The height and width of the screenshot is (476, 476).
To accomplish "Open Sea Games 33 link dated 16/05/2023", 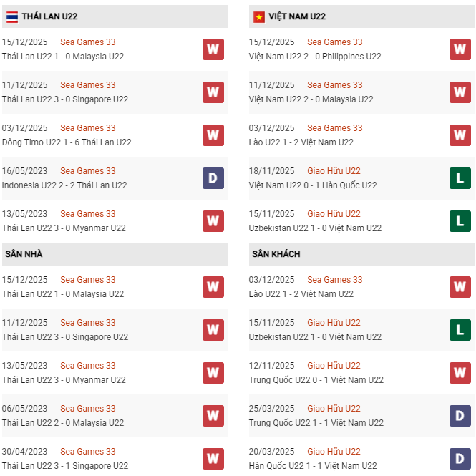I will 87,171.
